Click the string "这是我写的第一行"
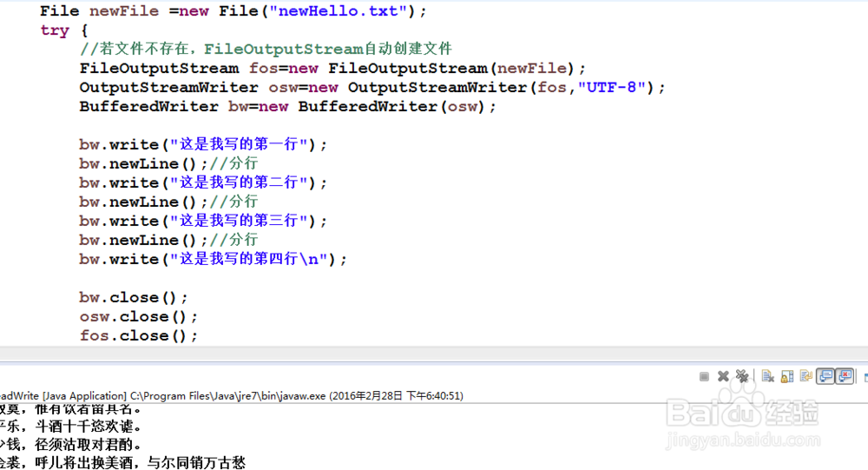 click(x=239, y=144)
